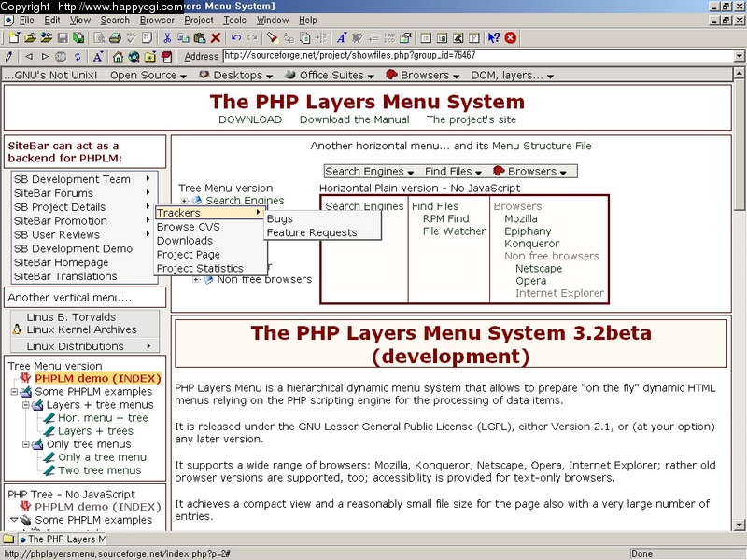The width and height of the screenshot is (747, 560).
Task: Open the File menu
Action: [x=26, y=20]
